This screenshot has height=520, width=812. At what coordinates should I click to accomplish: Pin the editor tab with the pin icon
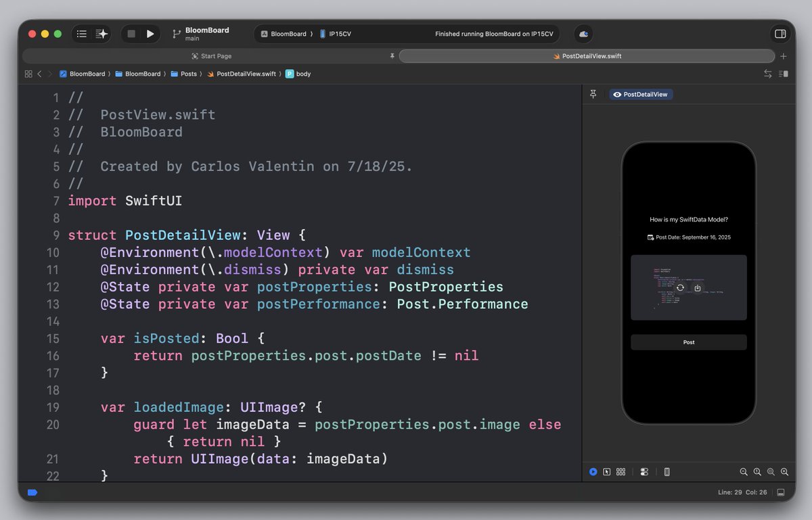[x=392, y=56]
